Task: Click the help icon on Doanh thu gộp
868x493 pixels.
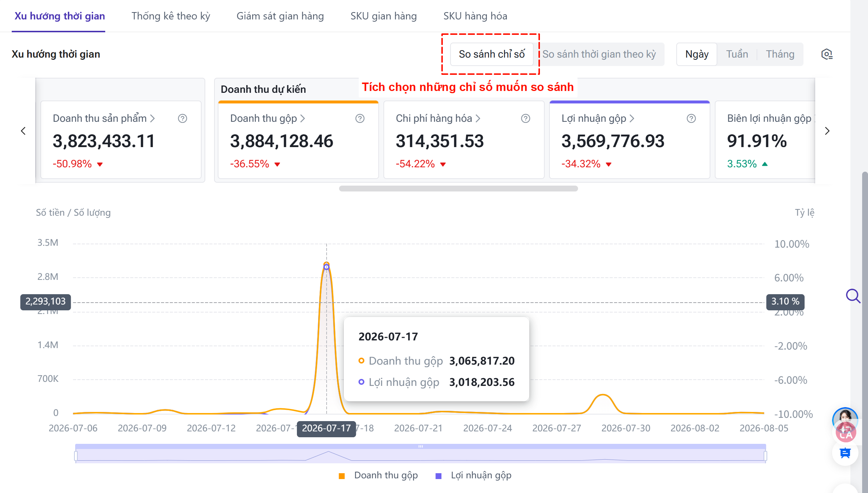Action: (x=360, y=118)
